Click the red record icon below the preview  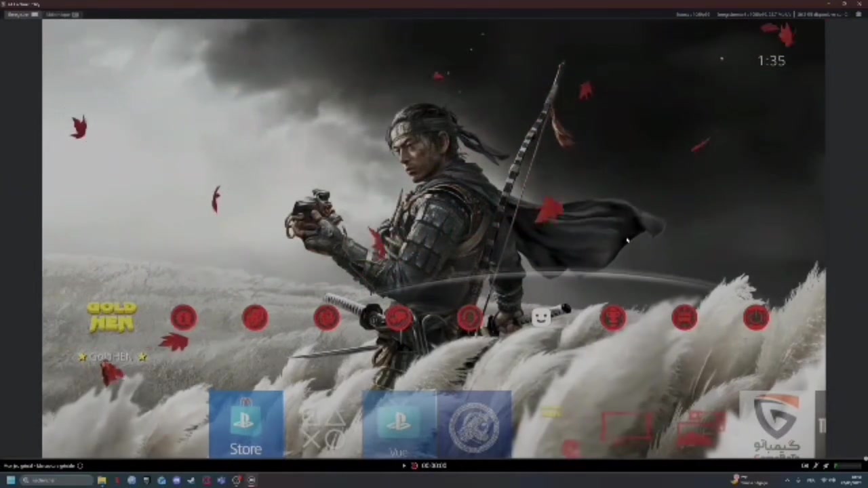click(x=414, y=466)
